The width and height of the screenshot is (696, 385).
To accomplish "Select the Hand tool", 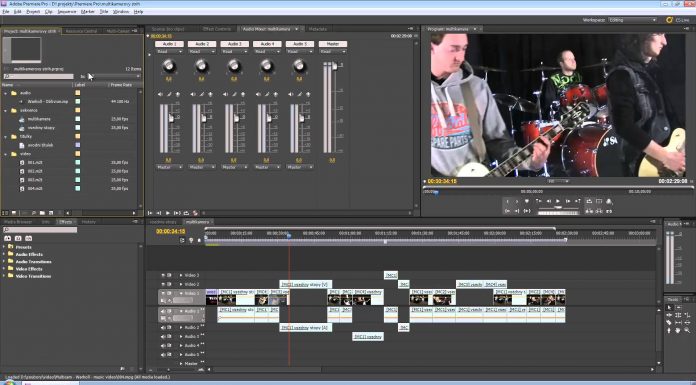I will (x=678, y=330).
